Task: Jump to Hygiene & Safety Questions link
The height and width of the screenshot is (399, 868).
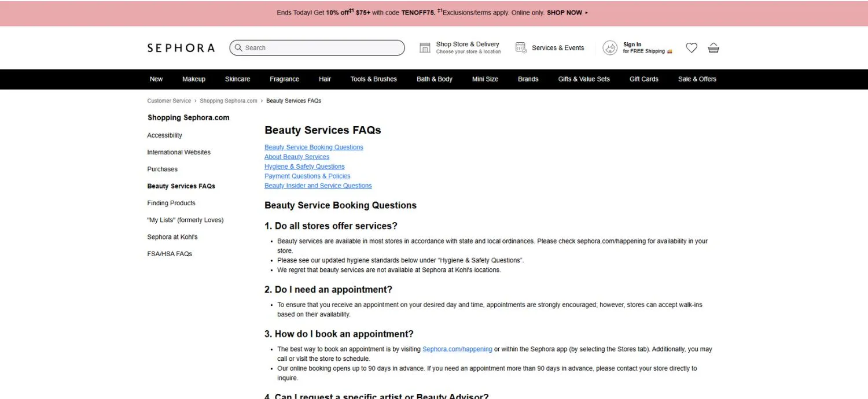Action: click(x=304, y=167)
